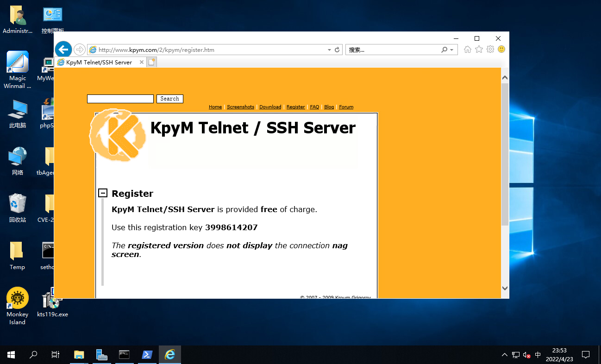Collapse the Register section with minus box
601x364 pixels.
(x=103, y=193)
